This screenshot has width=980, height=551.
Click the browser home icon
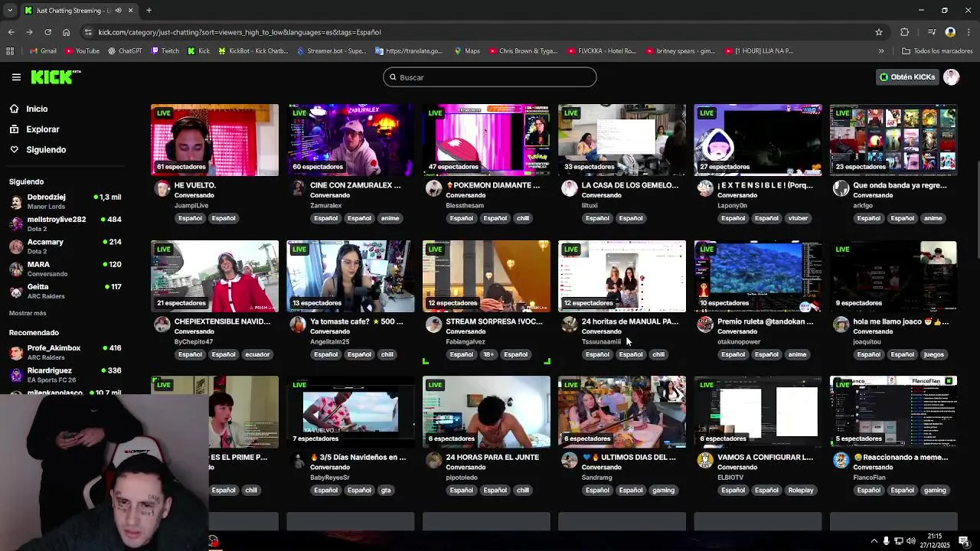coord(66,32)
